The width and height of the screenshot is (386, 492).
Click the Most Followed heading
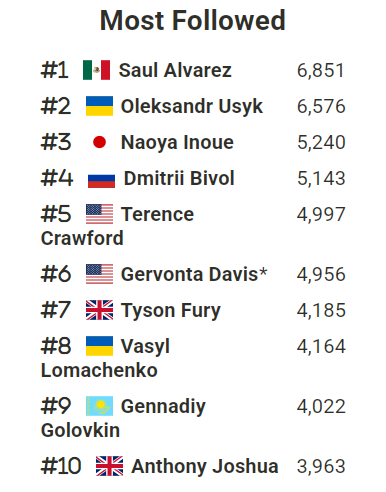(x=193, y=21)
